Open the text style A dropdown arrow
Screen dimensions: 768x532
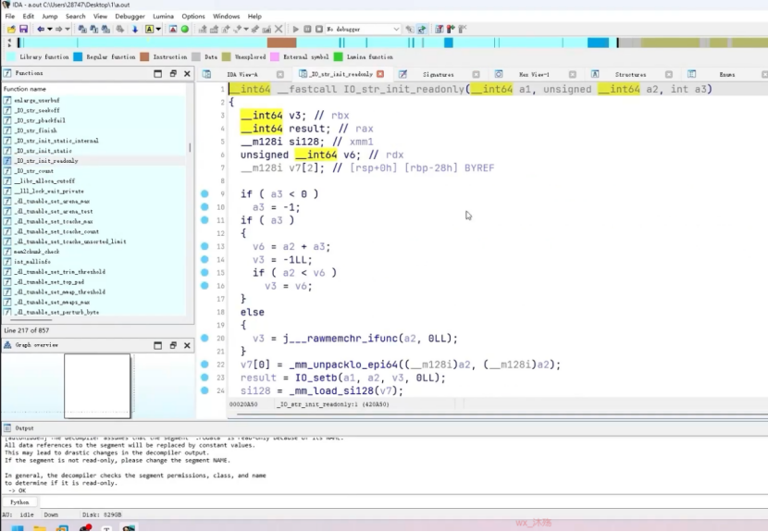(x=158, y=30)
